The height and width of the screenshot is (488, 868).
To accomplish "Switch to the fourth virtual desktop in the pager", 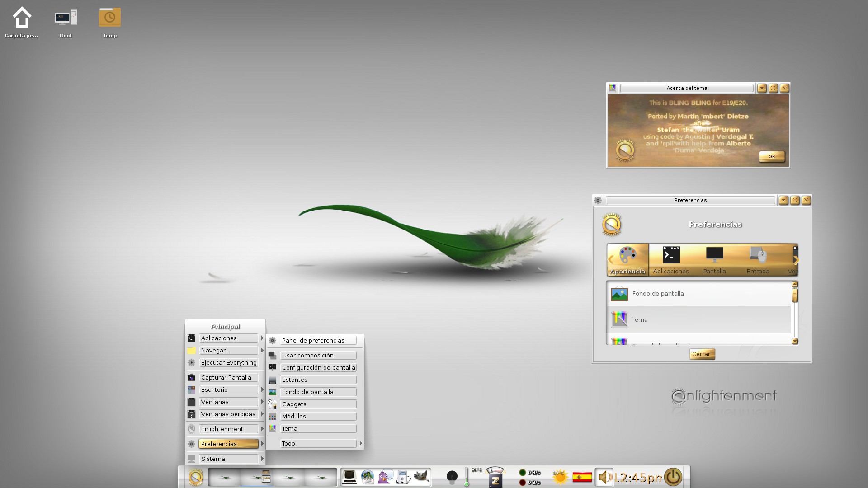I will click(x=321, y=477).
